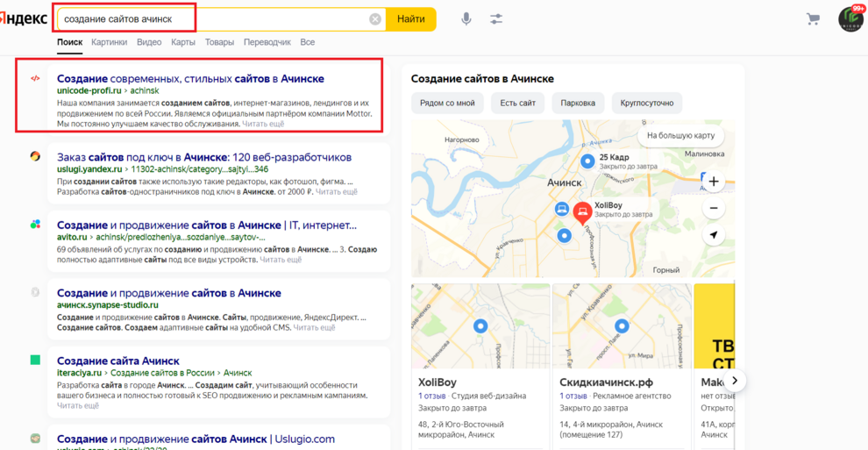Select the red XoliBoy map pin
868x450 pixels.
click(x=582, y=213)
